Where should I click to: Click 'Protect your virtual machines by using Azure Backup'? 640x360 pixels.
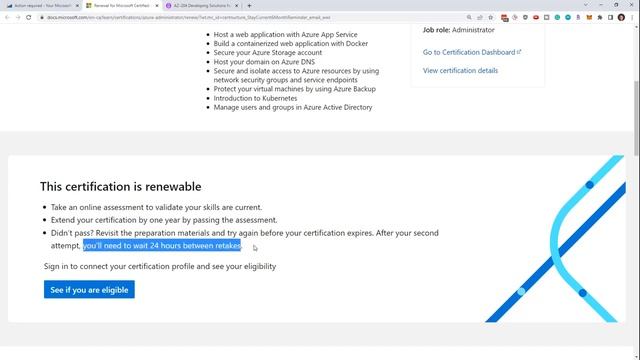coord(294,89)
